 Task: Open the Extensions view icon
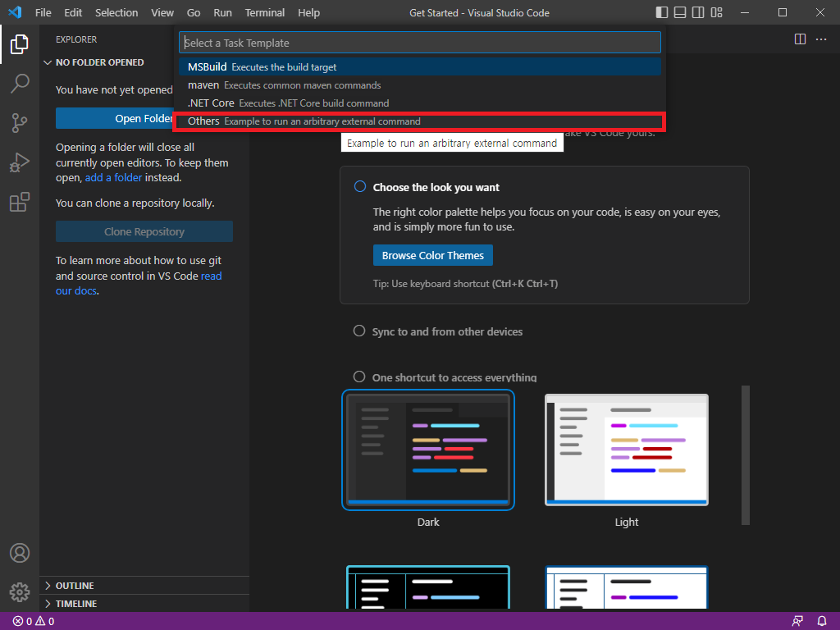coord(20,202)
